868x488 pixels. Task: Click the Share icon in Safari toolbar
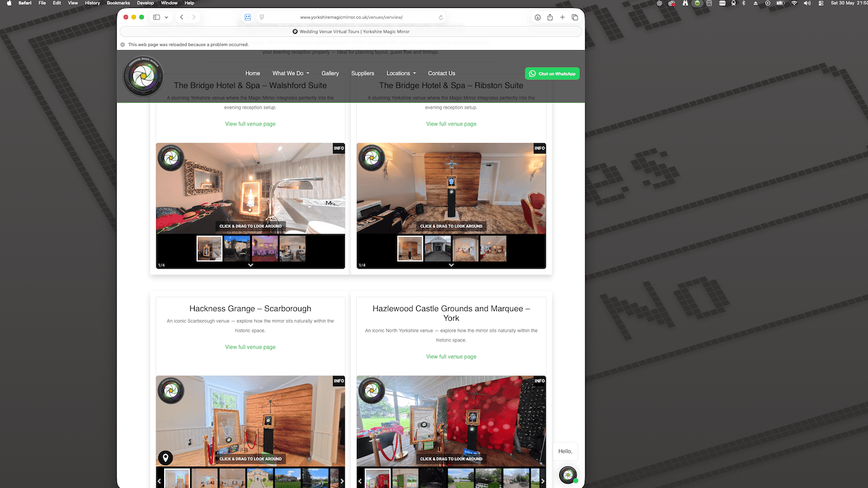550,18
